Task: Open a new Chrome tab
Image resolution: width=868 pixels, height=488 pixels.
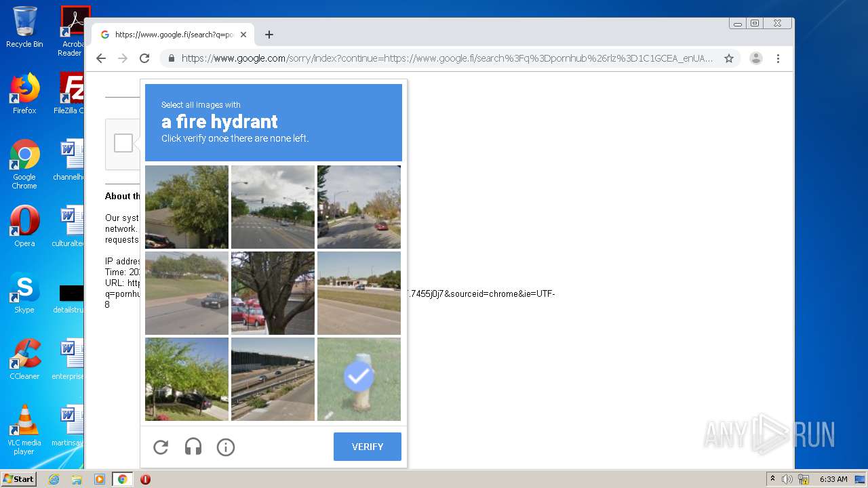Action: pos(269,35)
